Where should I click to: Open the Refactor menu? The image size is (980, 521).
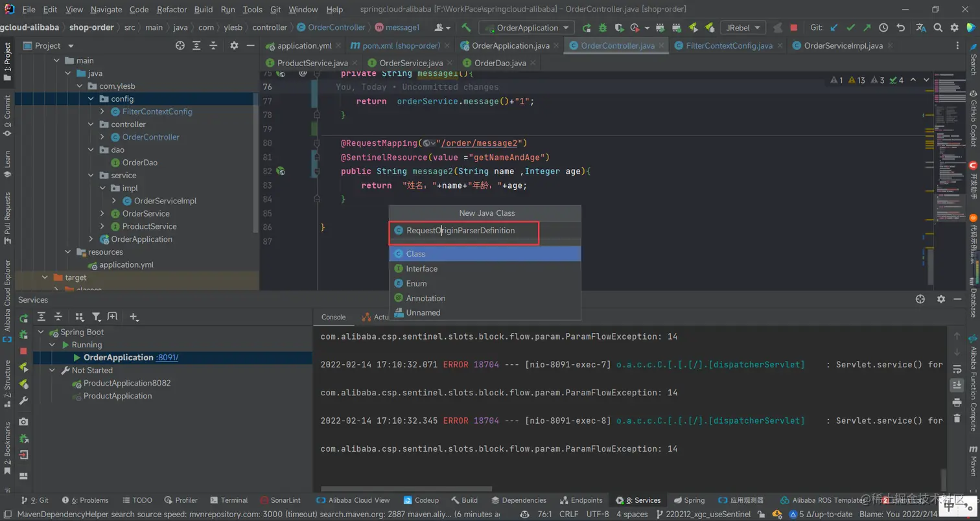tap(172, 10)
